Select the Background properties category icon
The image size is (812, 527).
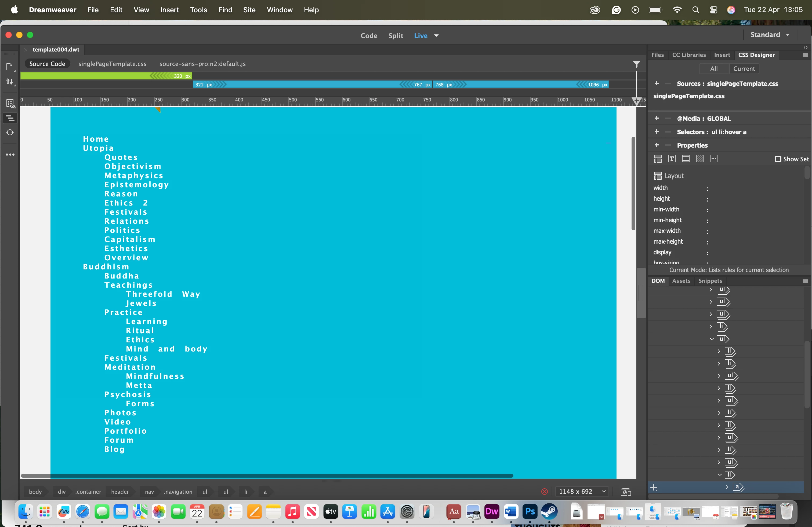(699, 159)
